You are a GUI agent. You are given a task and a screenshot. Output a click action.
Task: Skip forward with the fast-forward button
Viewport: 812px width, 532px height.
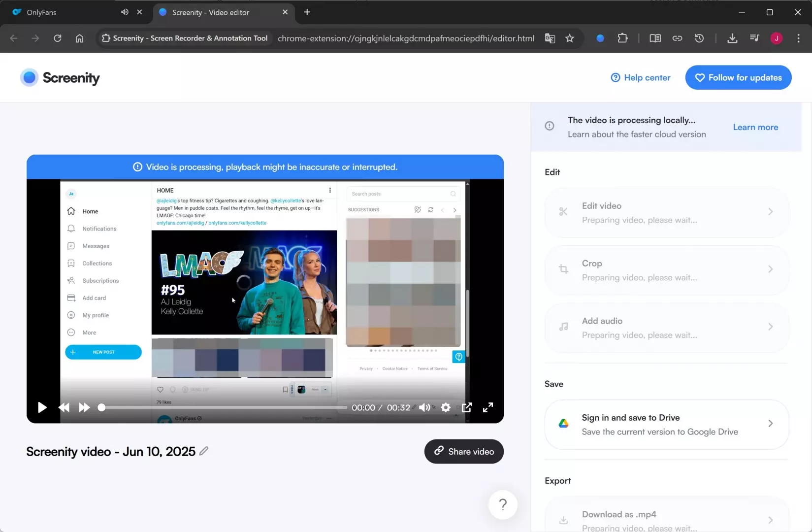[84, 407]
